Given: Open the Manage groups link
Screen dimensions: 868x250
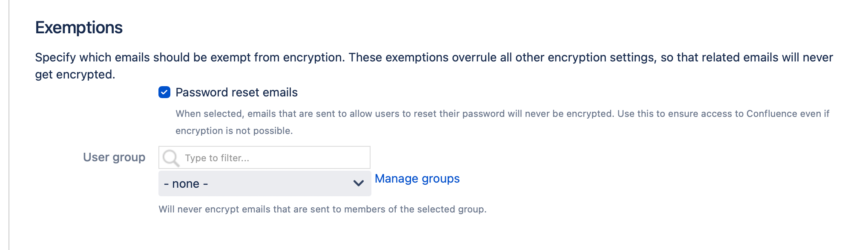Looking at the screenshot, I should (417, 179).
